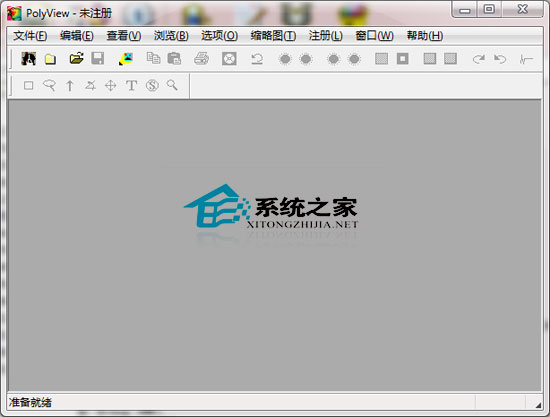Minimize the PolyView window
550x417 pixels.
[x=465, y=9]
